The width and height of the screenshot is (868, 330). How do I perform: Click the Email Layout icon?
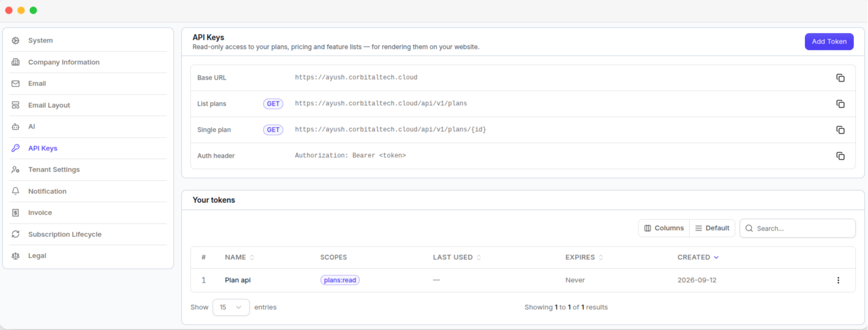[15, 105]
